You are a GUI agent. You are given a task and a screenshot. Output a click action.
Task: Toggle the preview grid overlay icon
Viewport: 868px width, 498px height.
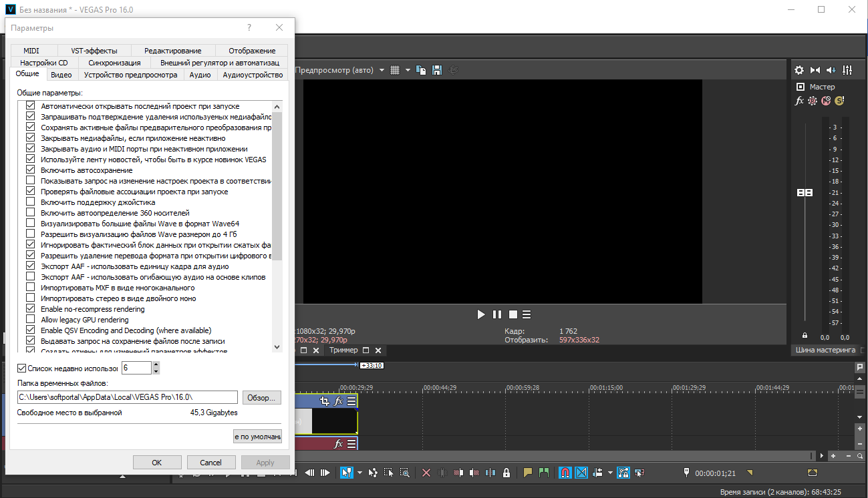[x=395, y=70]
